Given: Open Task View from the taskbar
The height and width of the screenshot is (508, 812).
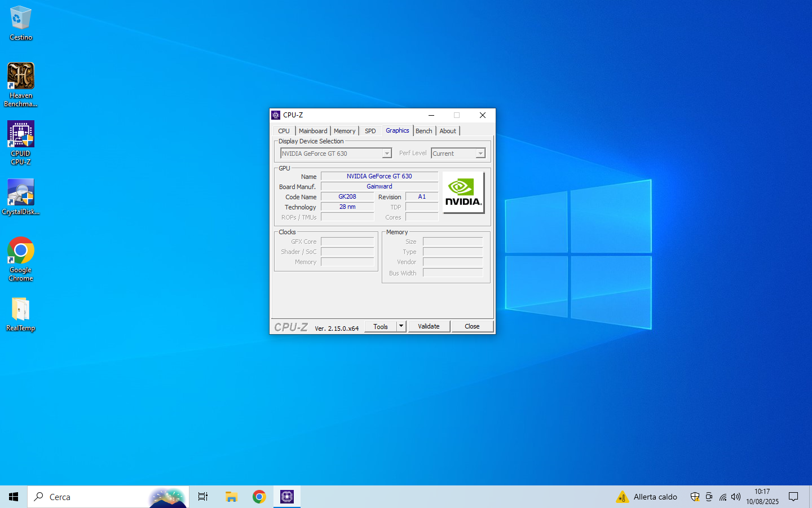Looking at the screenshot, I should (203, 497).
